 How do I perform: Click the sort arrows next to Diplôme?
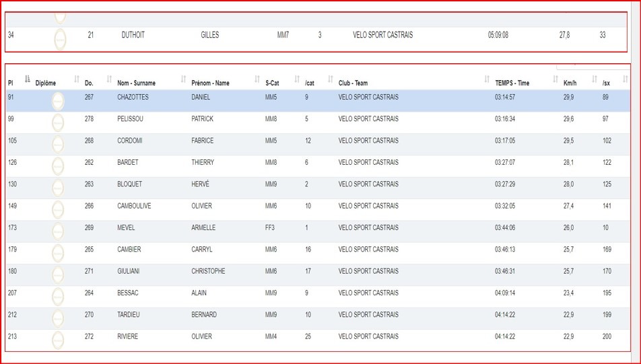click(x=77, y=80)
